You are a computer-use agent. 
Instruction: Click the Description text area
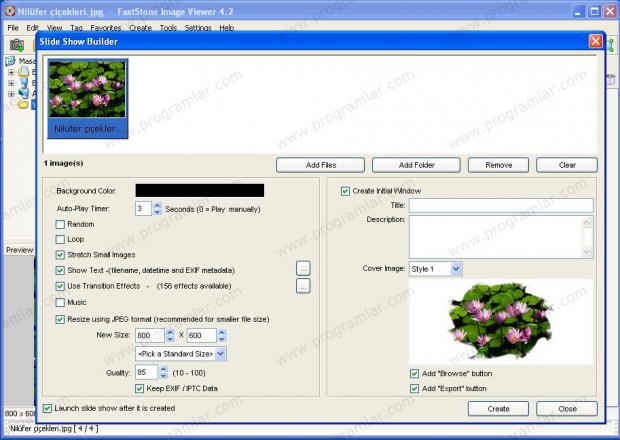[496, 237]
